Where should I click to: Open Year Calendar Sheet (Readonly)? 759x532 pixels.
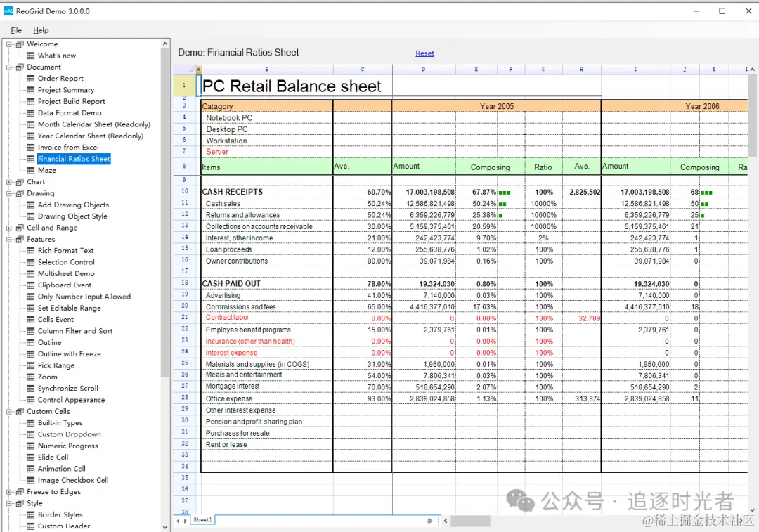click(91, 136)
